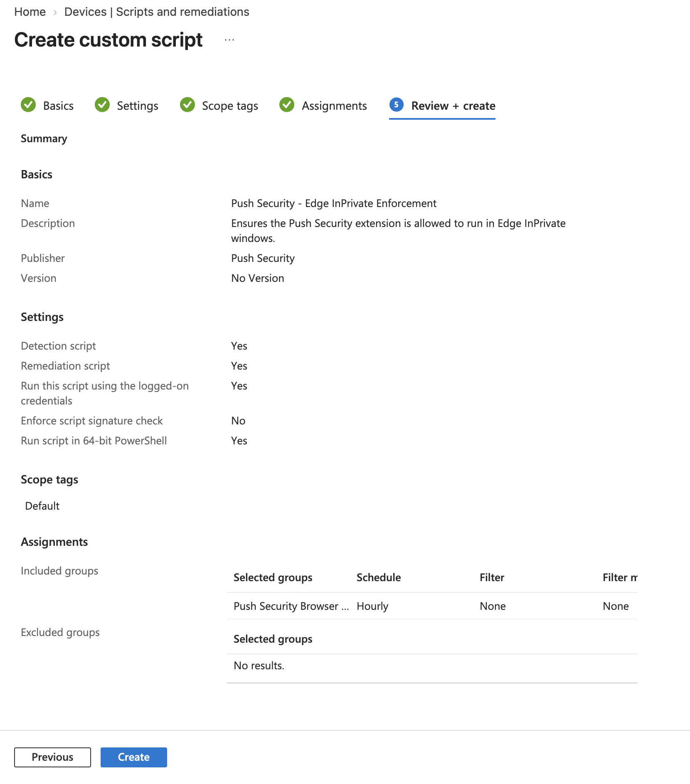The width and height of the screenshot is (690, 784).
Task: Click the 'No Version' value
Action: pyautogui.click(x=258, y=278)
